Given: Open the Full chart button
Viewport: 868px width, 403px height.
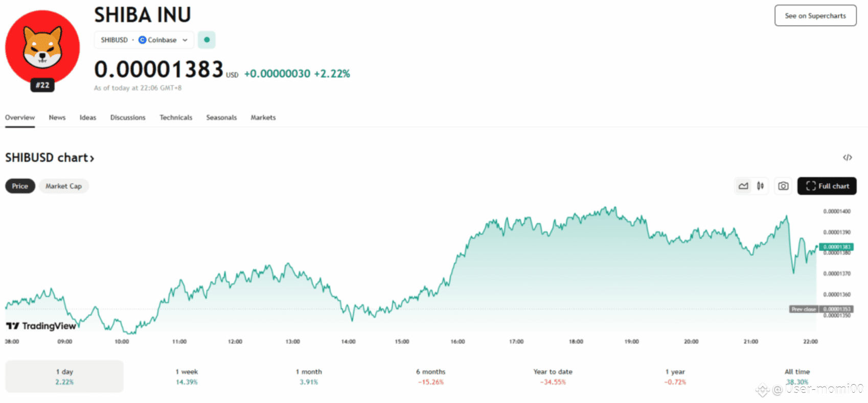Looking at the screenshot, I should point(827,186).
